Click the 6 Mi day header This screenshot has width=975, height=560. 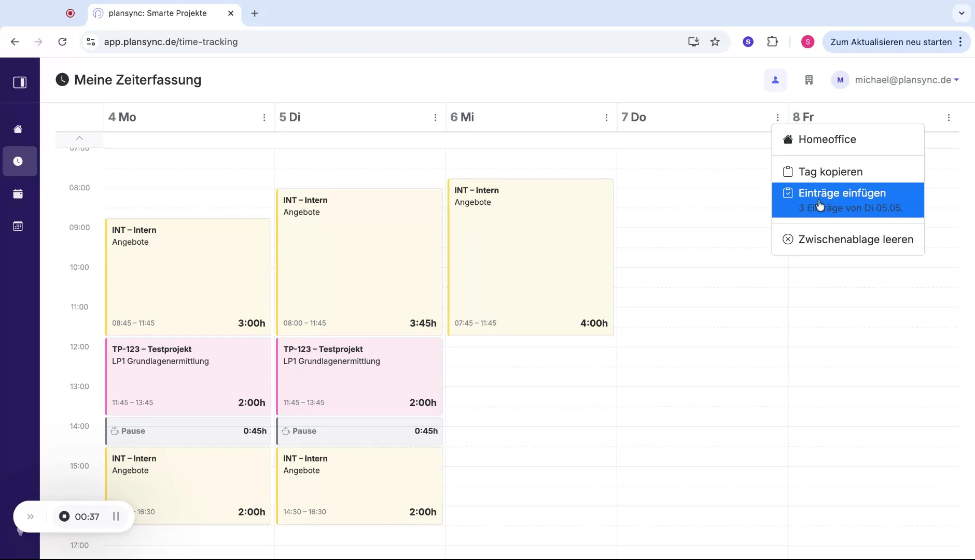(462, 117)
